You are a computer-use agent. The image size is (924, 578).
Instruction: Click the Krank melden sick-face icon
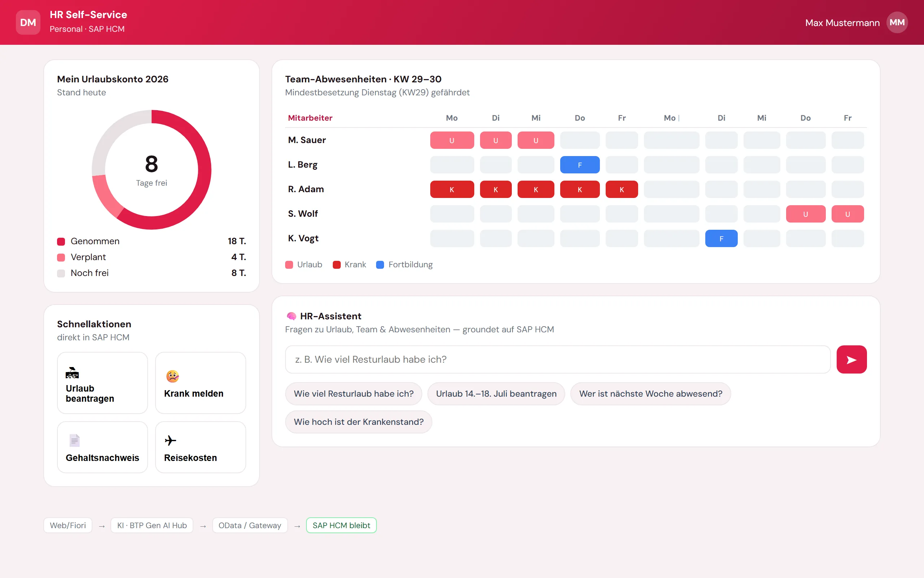(x=173, y=376)
